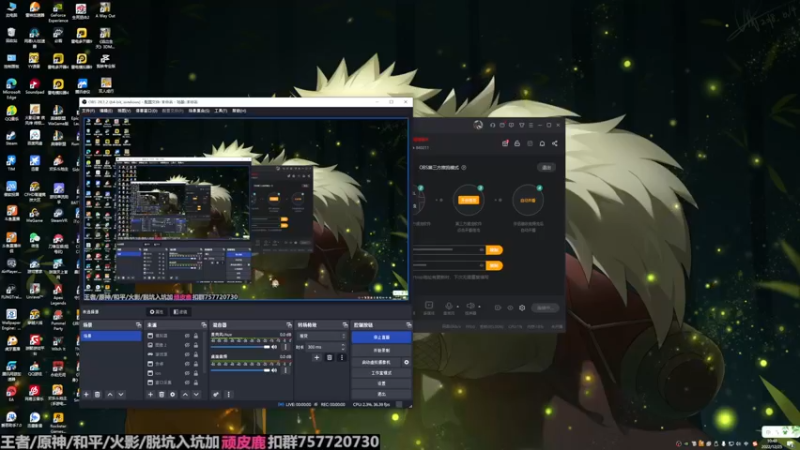Open mixer footer three-dot menu
This screenshot has width=800, height=450.
pos(229,394)
